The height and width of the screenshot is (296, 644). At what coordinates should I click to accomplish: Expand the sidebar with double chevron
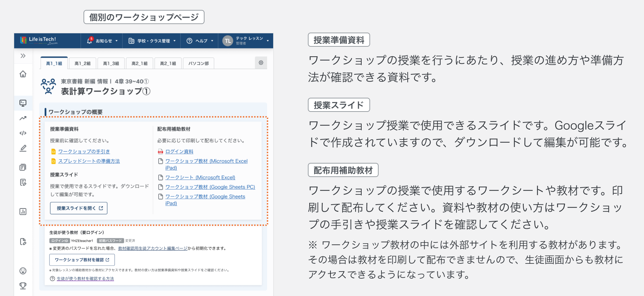click(x=23, y=56)
